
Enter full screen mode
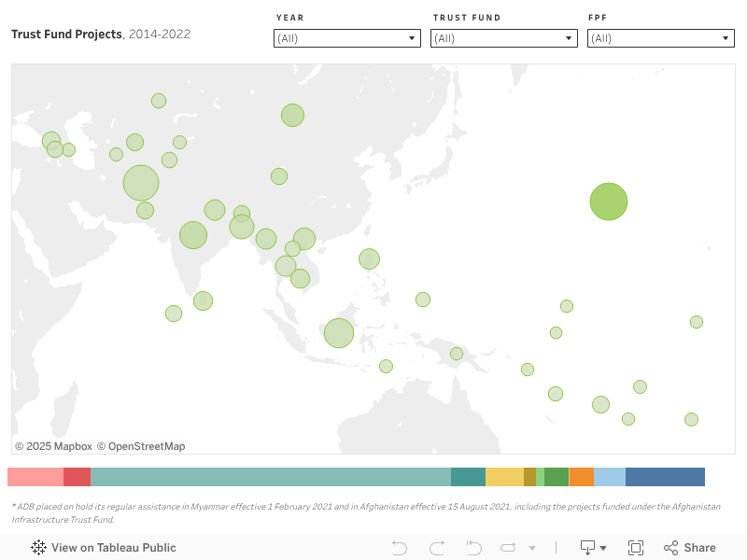tap(636, 548)
